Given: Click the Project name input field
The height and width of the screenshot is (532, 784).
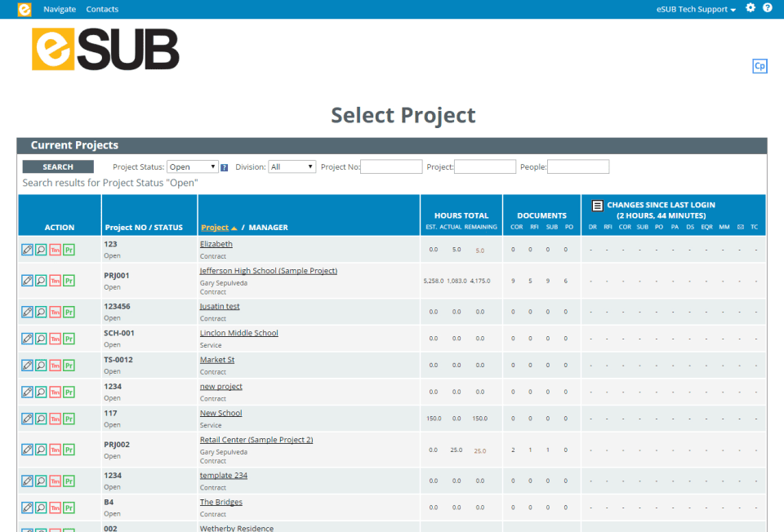Looking at the screenshot, I should pos(485,166).
